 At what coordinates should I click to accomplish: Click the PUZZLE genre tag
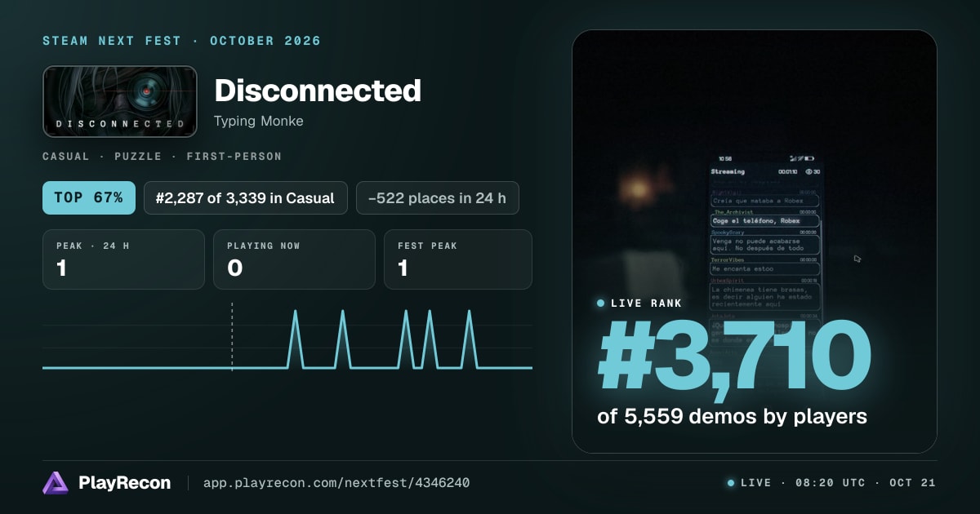pyautogui.click(x=141, y=156)
